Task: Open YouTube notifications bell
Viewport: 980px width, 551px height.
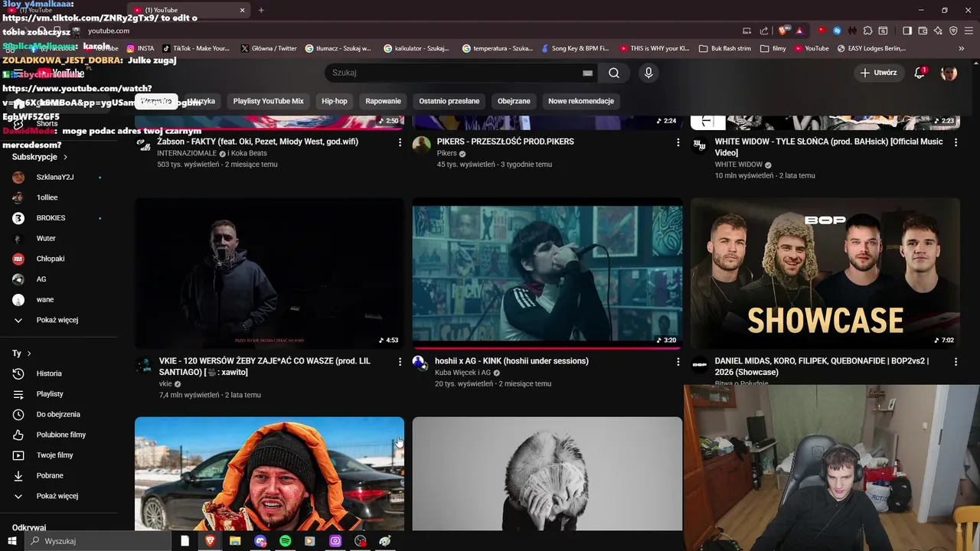Action: pos(920,73)
